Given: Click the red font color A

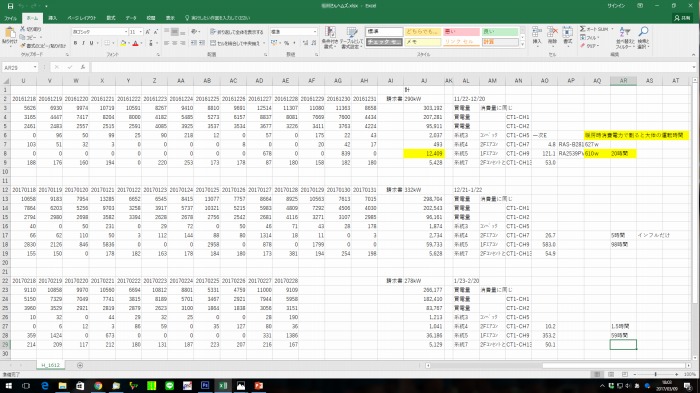Looking at the screenshot, I should click(x=136, y=43).
